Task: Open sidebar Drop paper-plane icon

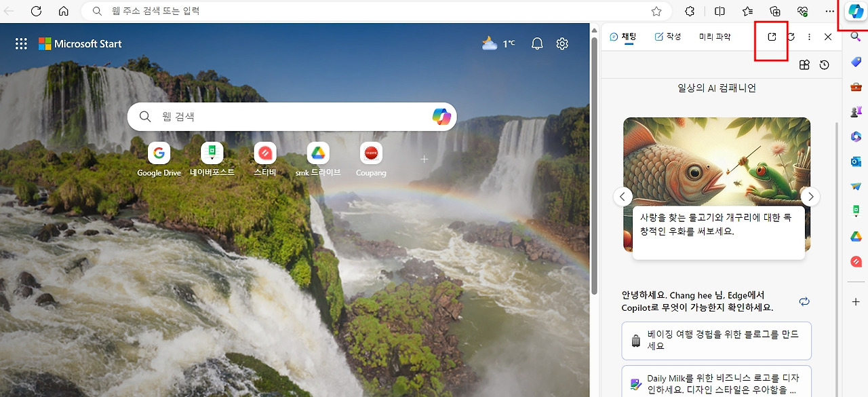Action: 856,186
